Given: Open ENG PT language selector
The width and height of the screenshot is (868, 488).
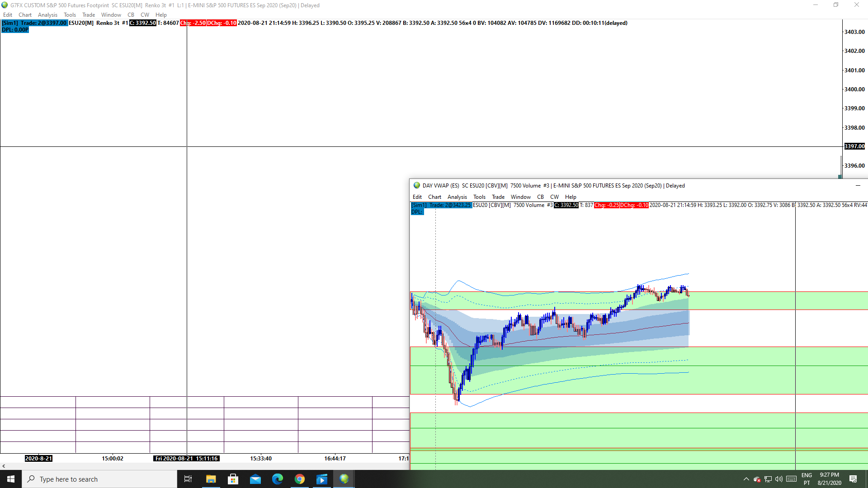Looking at the screenshot, I should (807, 479).
